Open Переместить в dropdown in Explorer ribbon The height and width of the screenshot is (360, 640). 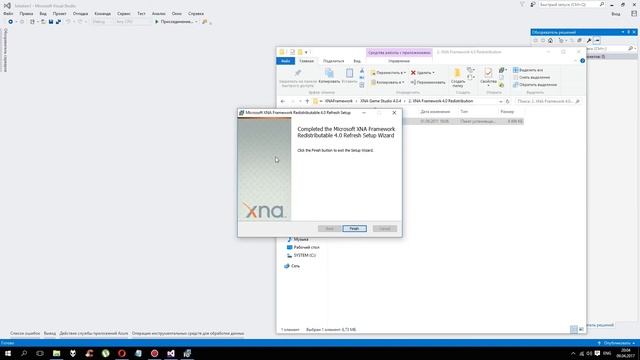(x=388, y=73)
